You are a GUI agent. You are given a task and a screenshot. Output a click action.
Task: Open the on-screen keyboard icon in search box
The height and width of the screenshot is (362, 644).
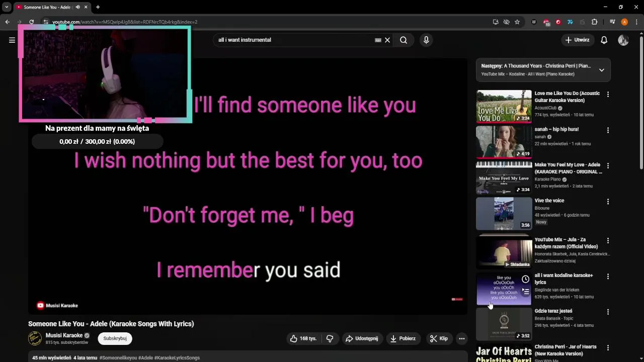378,40
